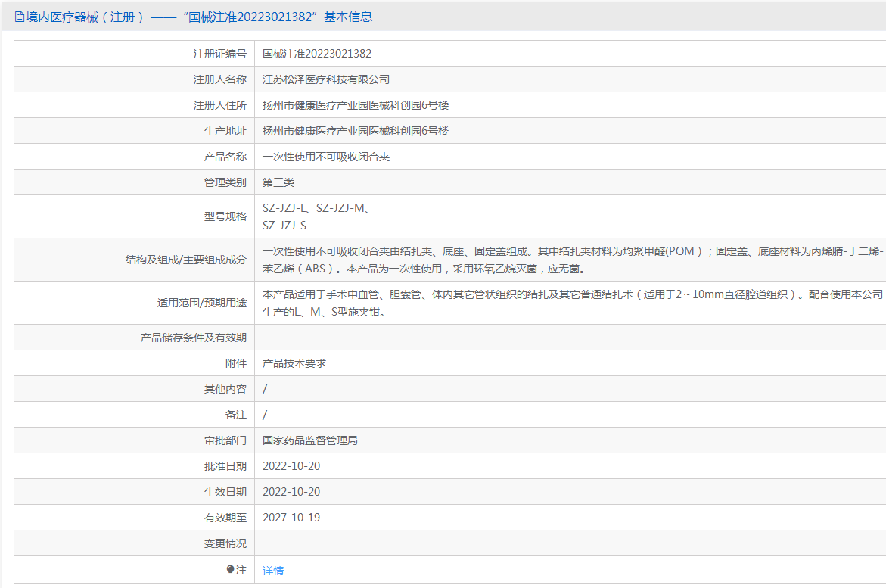
Task: Click the lightbulb icon beside 注
Action: tap(231, 570)
